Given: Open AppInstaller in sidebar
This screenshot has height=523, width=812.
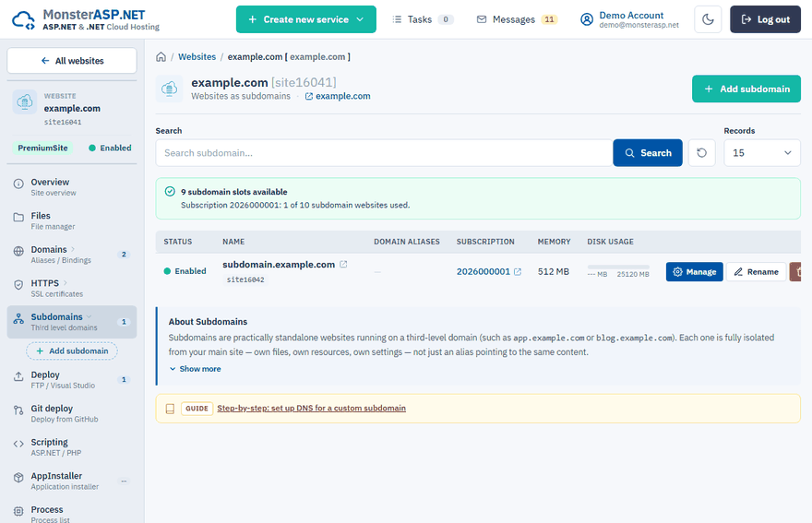Looking at the screenshot, I should [x=72, y=481].
